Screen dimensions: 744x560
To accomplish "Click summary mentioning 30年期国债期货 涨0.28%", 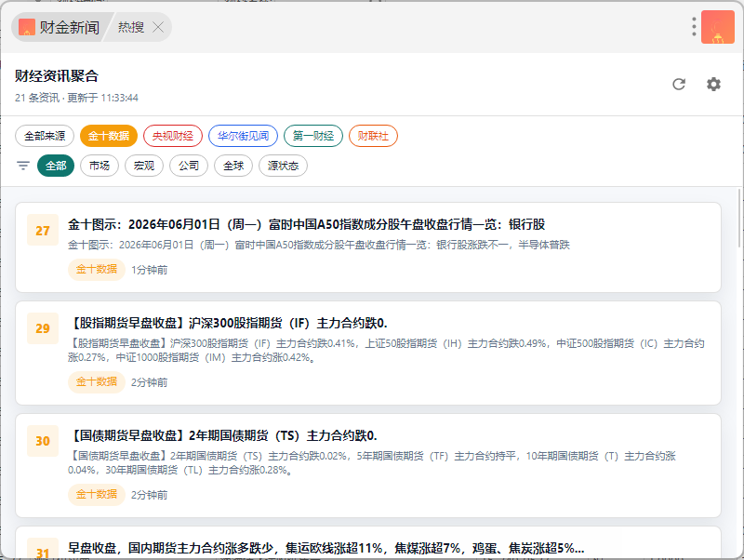I will click(372, 462).
